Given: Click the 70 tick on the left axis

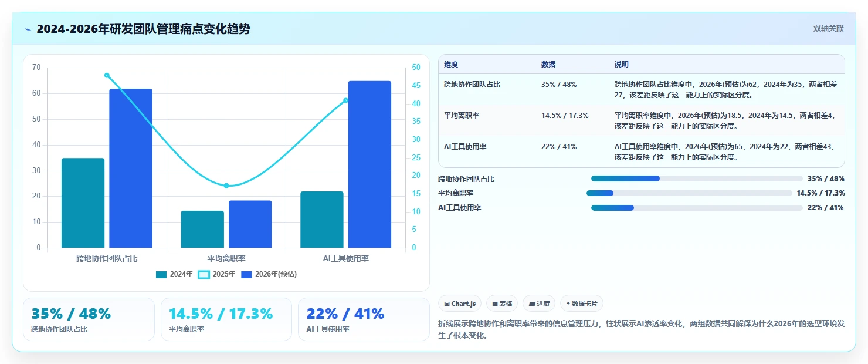Looking at the screenshot, I should pyautogui.click(x=36, y=68).
